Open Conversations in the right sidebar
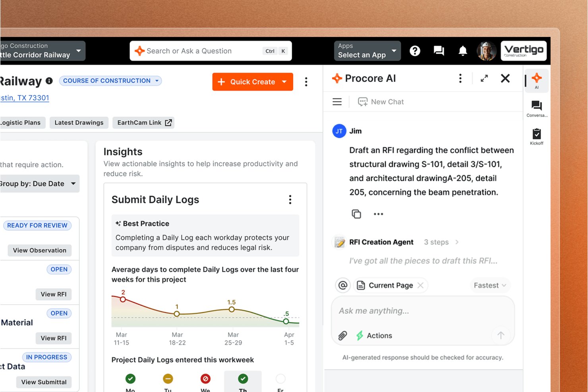588x392 pixels. pyautogui.click(x=537, y=108)
